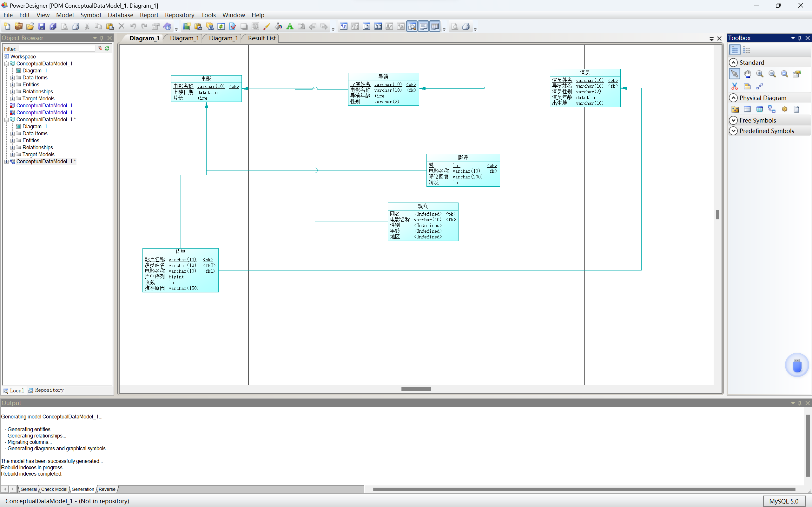Click the Object Browser Filter field

coord(57,49)
